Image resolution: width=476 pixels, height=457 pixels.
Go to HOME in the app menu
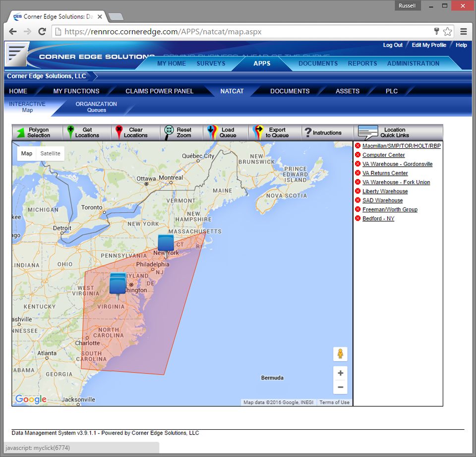pyautogui.click(x=18, y=91)
